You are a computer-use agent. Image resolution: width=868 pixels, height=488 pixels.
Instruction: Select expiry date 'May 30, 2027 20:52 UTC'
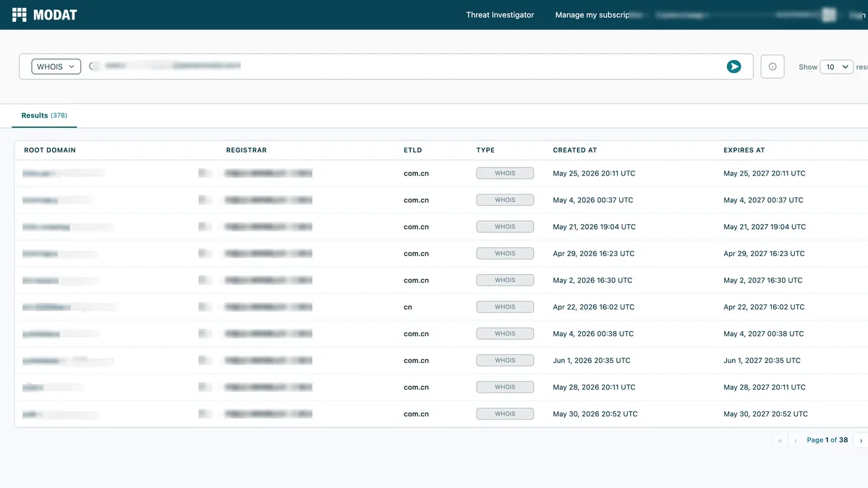pos(765,414)
